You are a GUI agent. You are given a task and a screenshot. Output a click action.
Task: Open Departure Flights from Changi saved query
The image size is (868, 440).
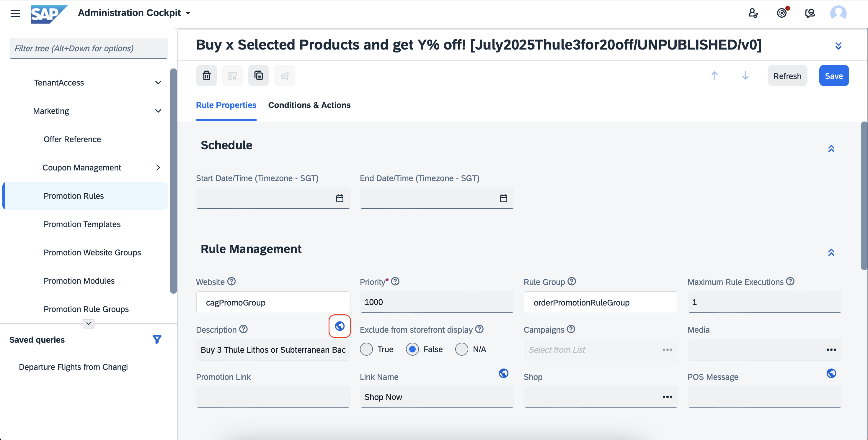(x=73, y=367)
